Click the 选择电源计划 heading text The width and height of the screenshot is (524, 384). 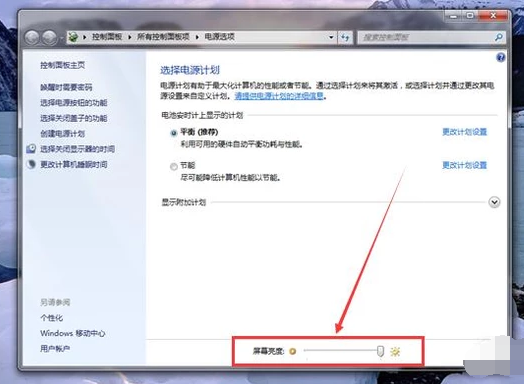190,70
